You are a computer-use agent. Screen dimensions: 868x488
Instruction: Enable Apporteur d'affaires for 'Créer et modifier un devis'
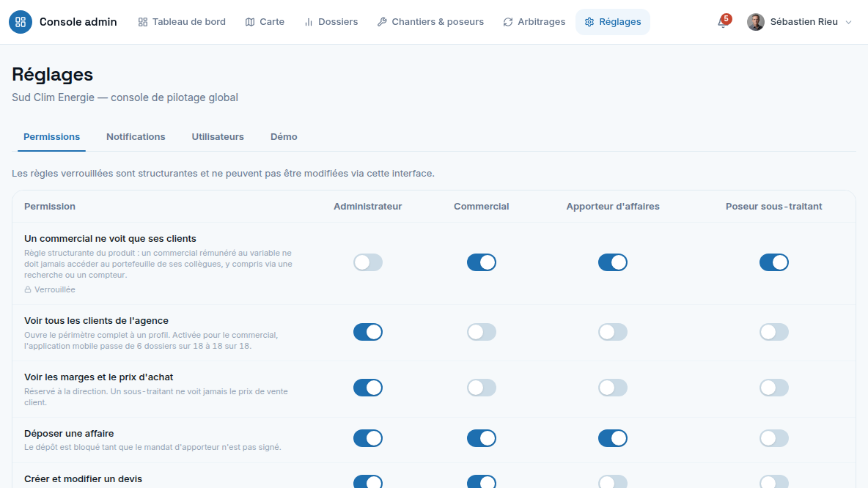(x=613, y=481)
